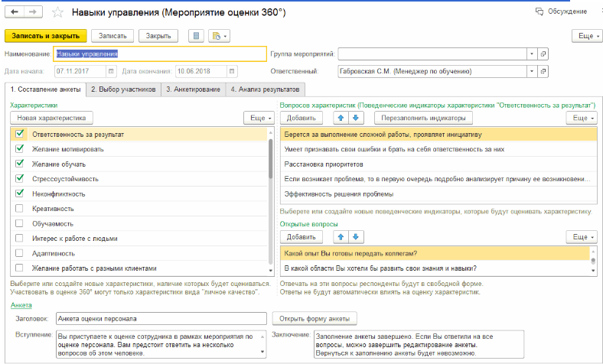
Task: Expand 'Группа мероприятий' dropdown arrow
Action: tap(532, 54)
